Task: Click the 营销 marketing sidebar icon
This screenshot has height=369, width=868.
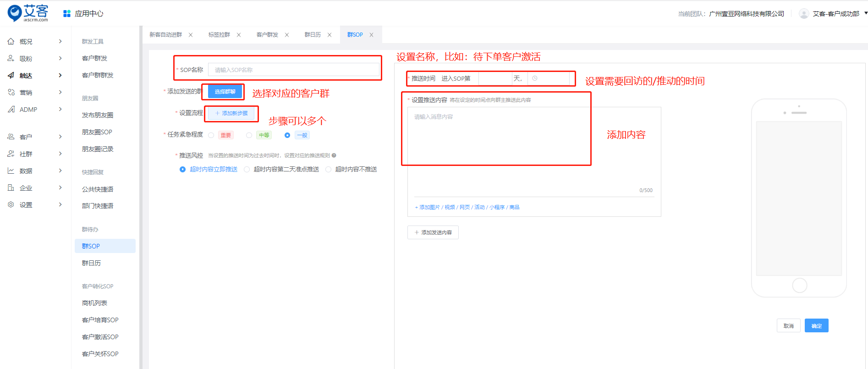Action: [x=11, y=93]
